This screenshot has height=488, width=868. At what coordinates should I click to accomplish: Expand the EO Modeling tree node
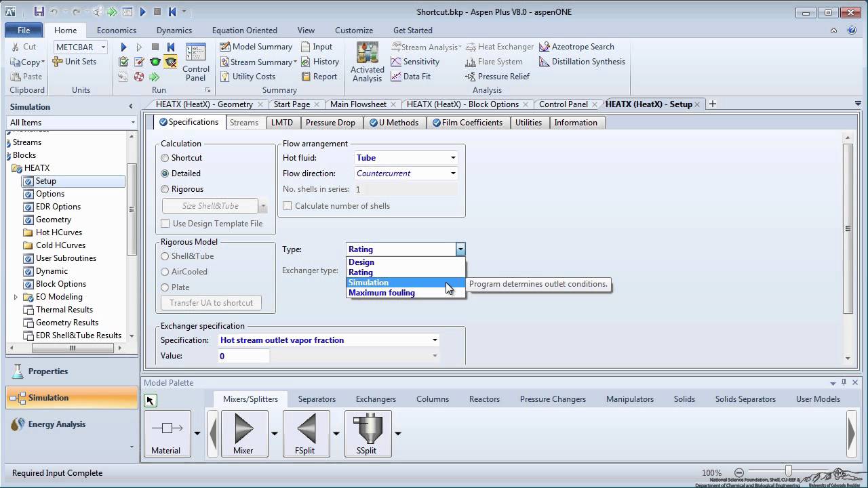pos(16,297)
